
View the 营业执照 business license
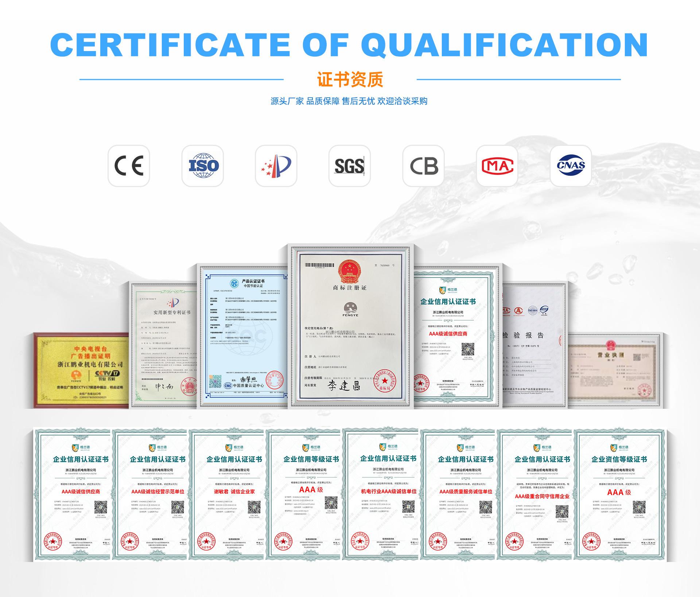point(616,370)
